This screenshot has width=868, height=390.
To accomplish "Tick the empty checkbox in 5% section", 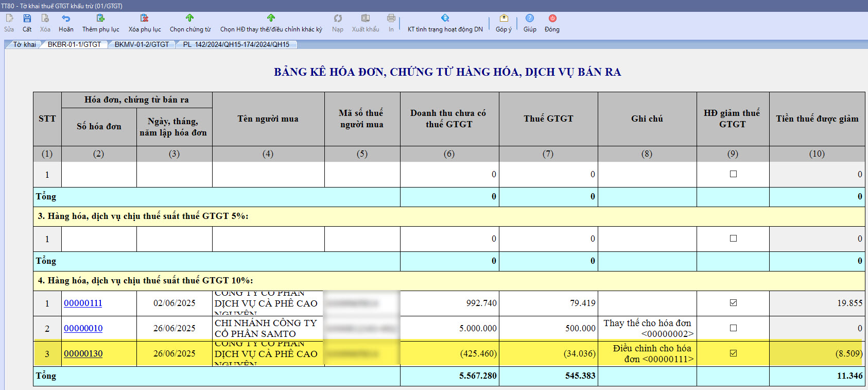I will [x=733, y=239].
